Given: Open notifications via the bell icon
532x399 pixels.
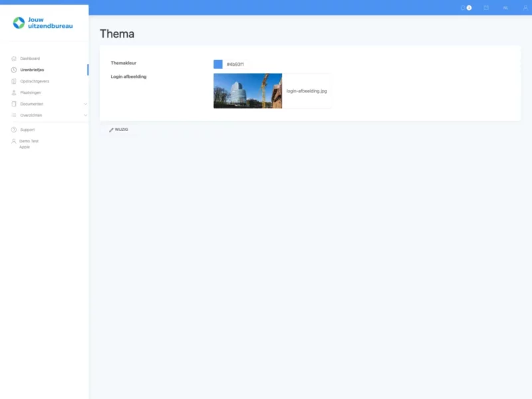Looking at the screenshot, I should click(464, 7).
